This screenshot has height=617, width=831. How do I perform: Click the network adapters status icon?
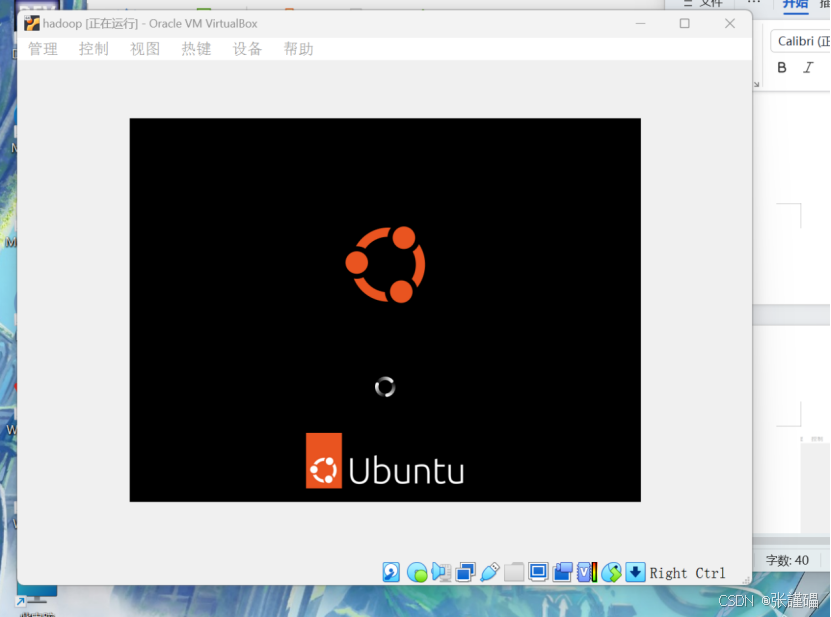pos(465,572)
